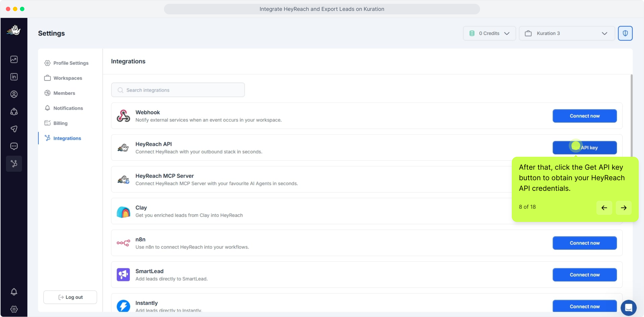644x317 pixels.
Task: Click the 'Use n8n to connect HeyReach' description
Action: tap(192, 247)
